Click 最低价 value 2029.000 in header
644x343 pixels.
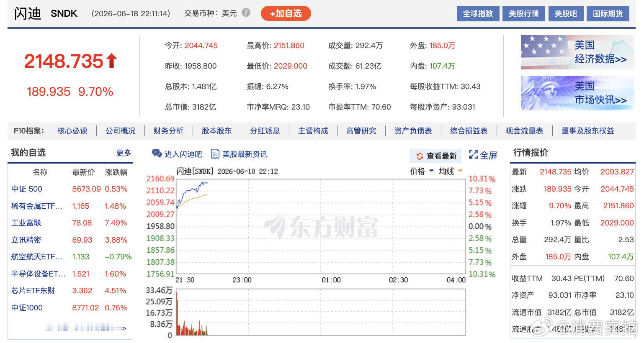coord(291,66)
